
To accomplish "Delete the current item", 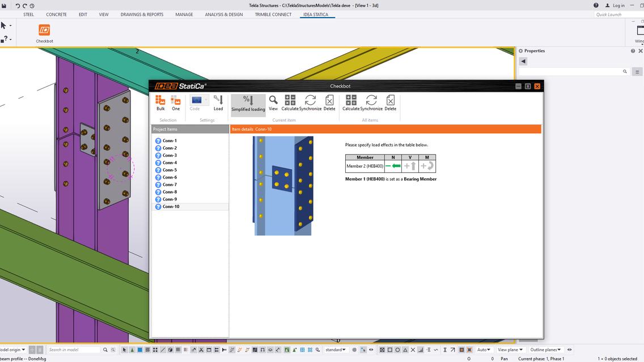I will pos(329,103).
